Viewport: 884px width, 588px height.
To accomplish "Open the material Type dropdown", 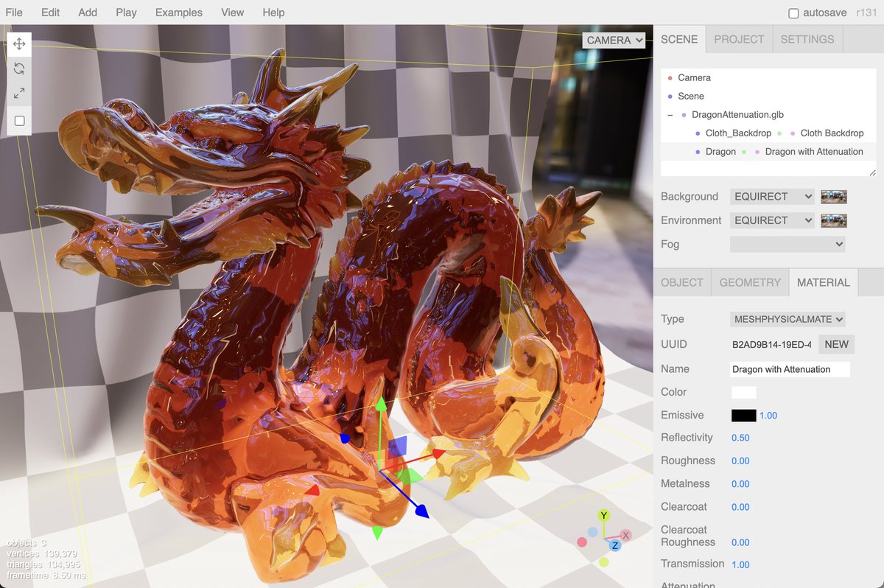I will 787,319.
